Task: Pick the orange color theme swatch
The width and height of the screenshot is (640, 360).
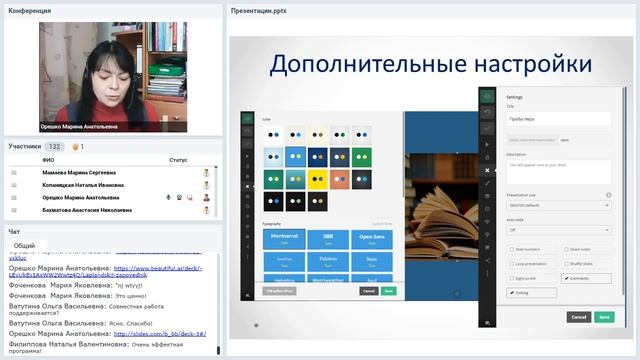Action: [340, 179]
